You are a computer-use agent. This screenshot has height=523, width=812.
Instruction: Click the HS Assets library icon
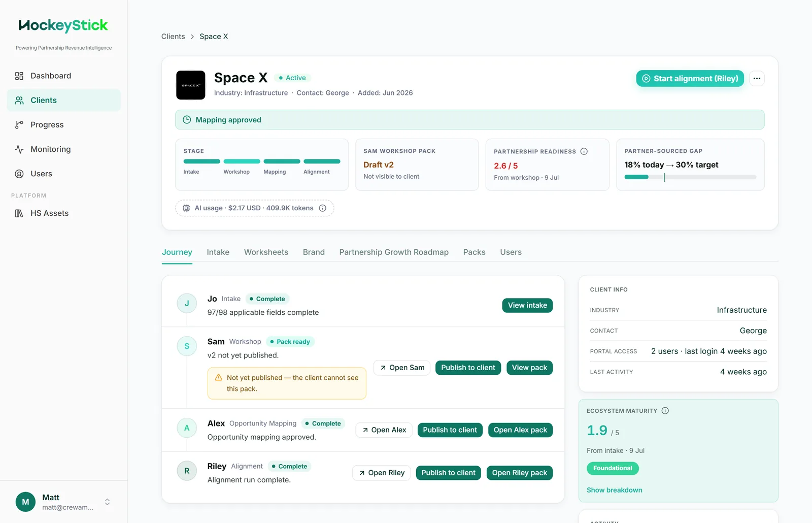coord(19,213)
